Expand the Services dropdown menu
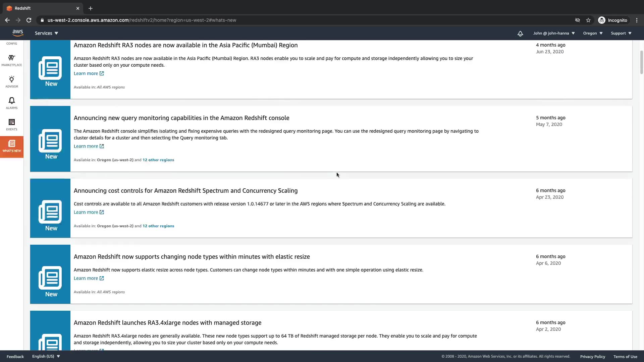 [x=46, y=33]
